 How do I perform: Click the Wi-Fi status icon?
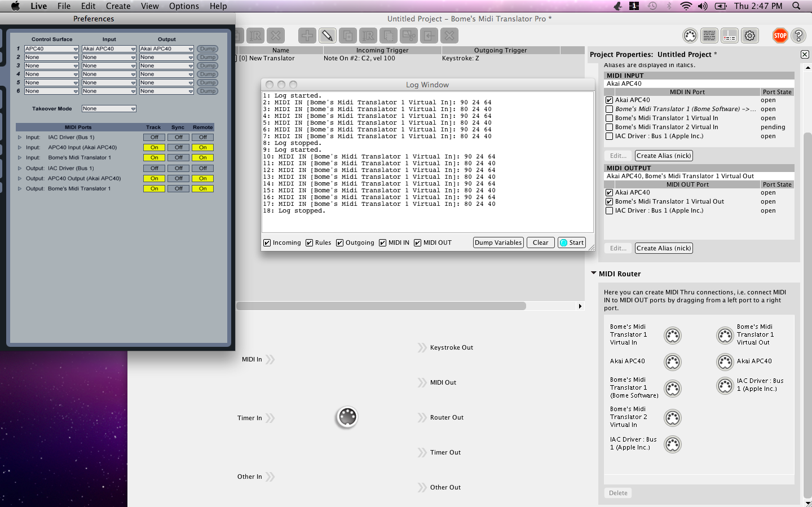click(x=686, y=6)
